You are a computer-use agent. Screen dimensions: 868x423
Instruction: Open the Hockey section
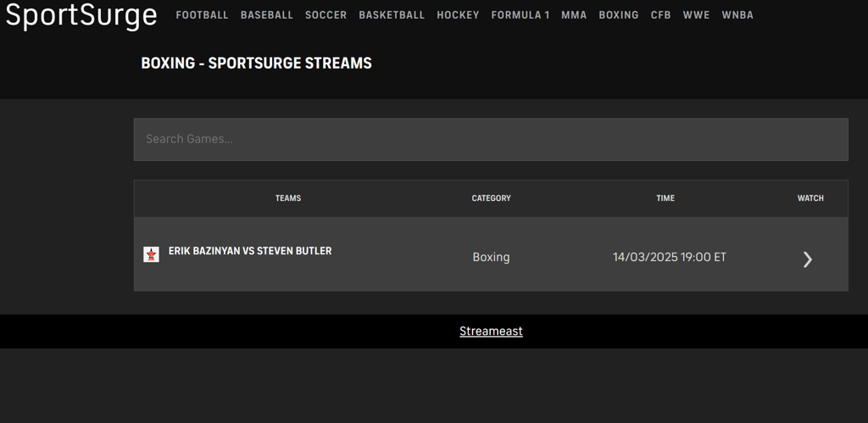(x=458, y=15)
